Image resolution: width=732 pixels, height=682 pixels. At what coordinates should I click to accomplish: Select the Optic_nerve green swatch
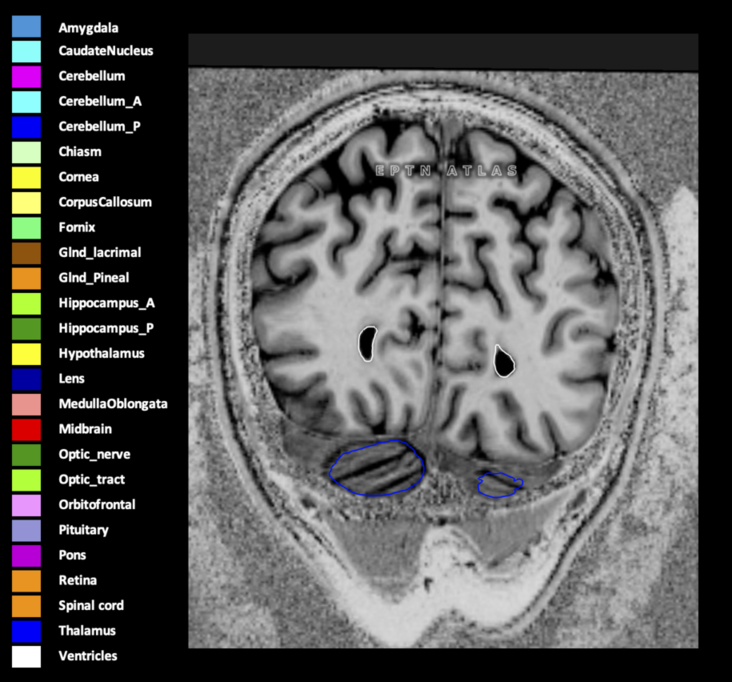26,455
